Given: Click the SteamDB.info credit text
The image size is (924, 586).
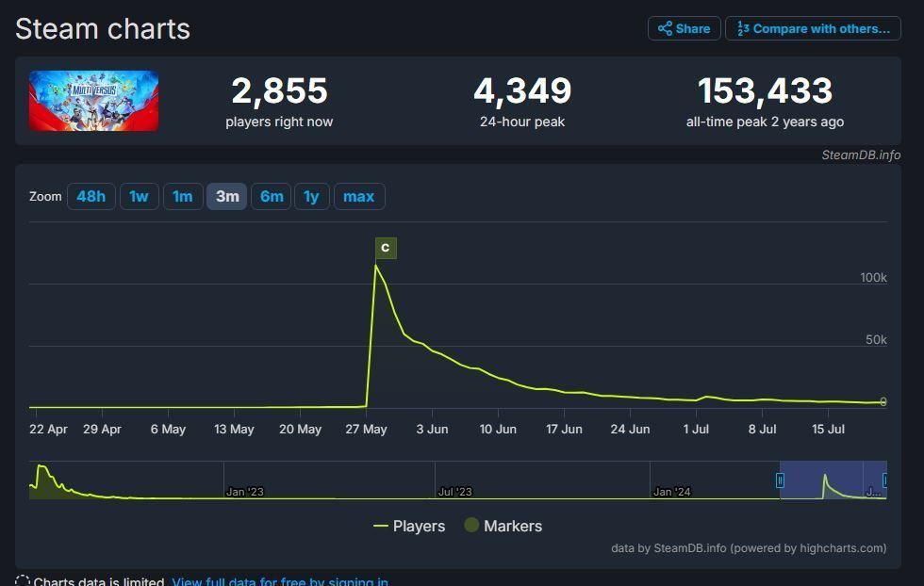Looking at the screenshot, I should pyautogui.click(x=861, y=155).
